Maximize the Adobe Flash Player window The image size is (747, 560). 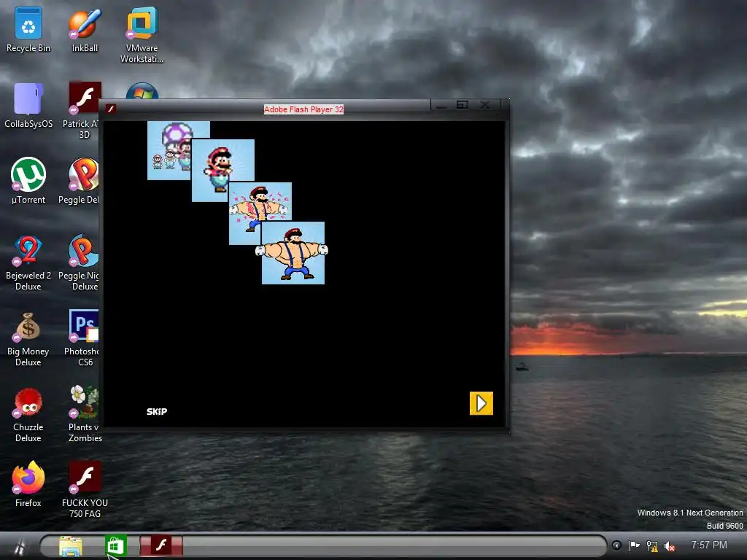coord(462,105)
